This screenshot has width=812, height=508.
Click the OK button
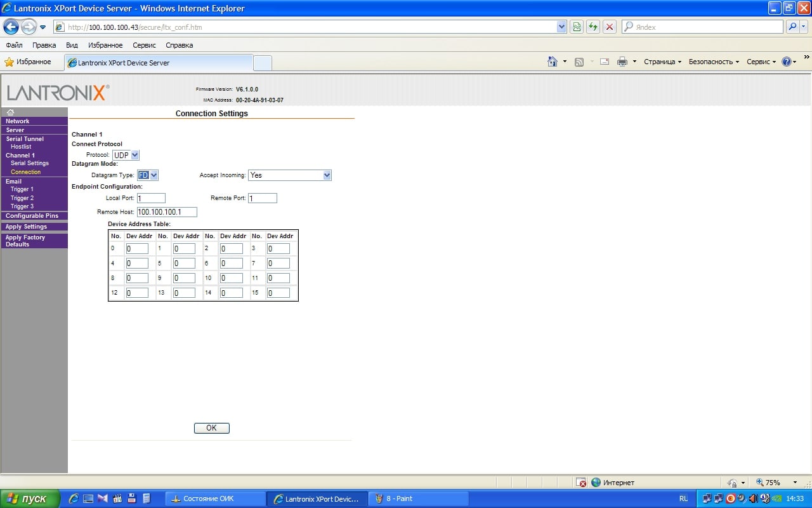(211, 428)
